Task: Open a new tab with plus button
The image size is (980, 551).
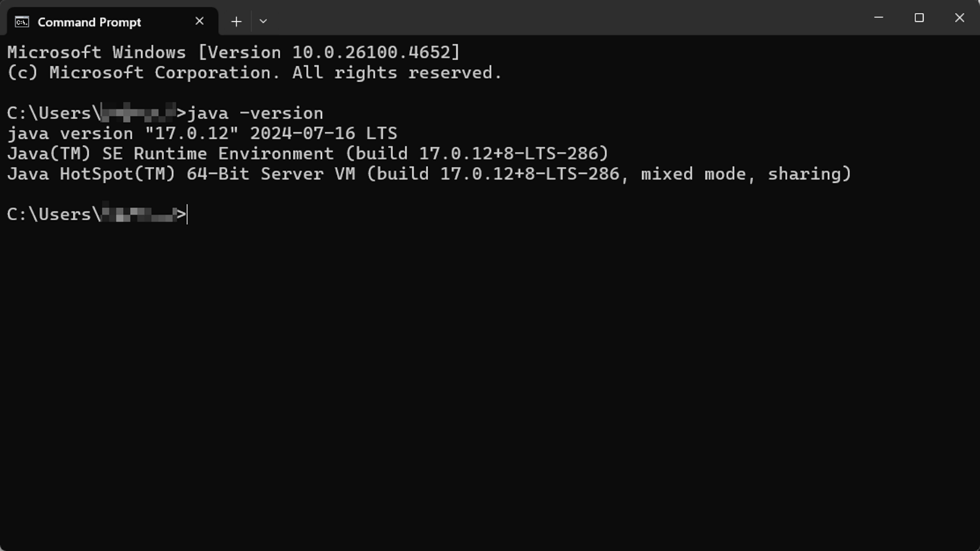Action: pyautogui.click(x=236, y=22)
